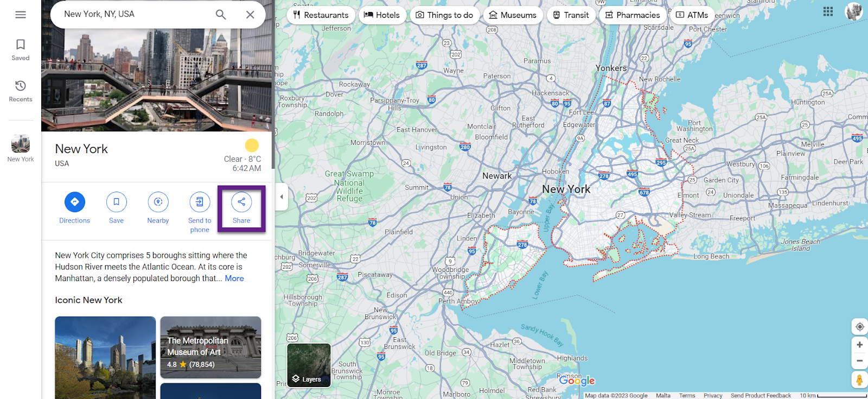This screenshot has width=868, height=399.
Task: Click Morristown label on map
Action: click(368, 143)
